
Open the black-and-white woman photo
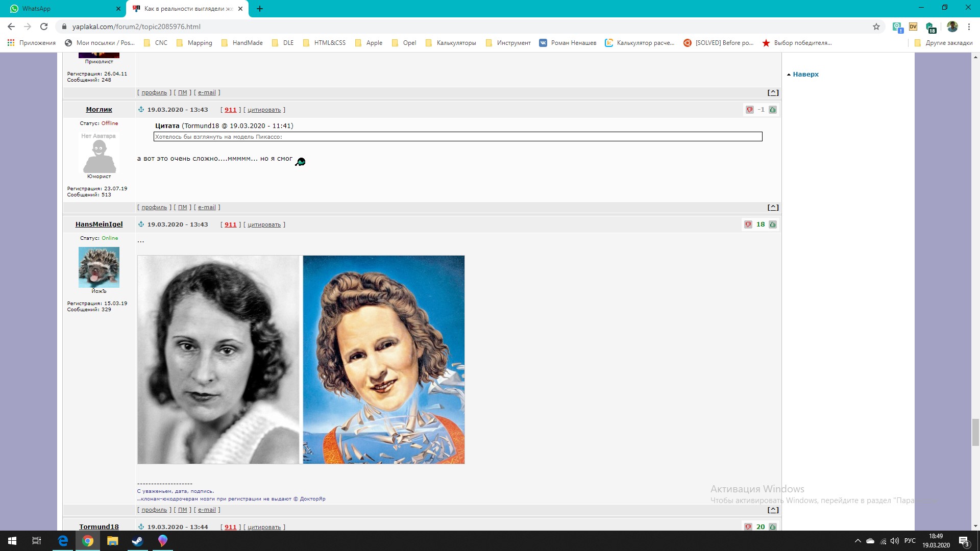point(218,360)
